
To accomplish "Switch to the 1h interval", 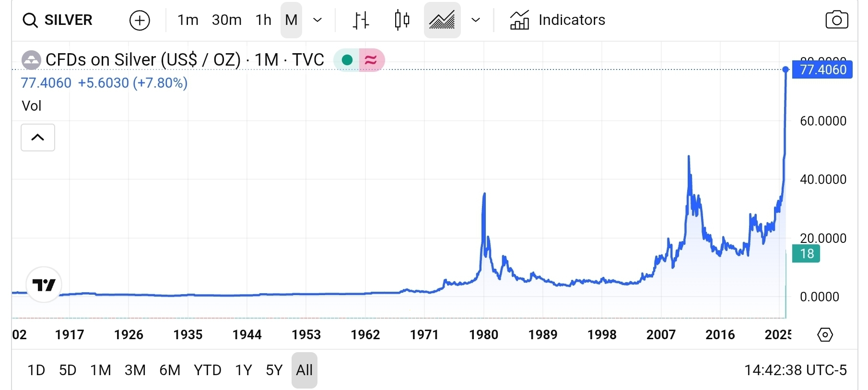I will 263,20.
